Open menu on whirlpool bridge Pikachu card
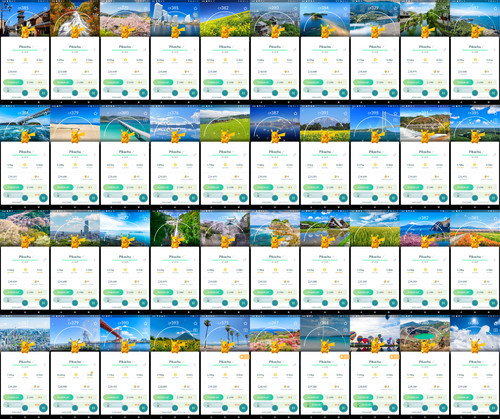Viewport: 500px width, 419px height. pyautogui.click(x=43, y=198)
